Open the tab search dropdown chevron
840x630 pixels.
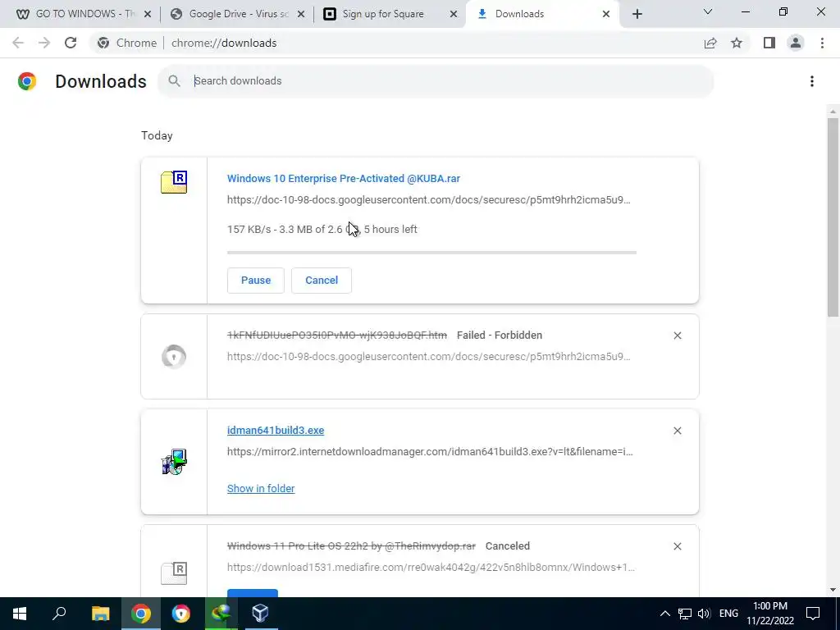708,11
